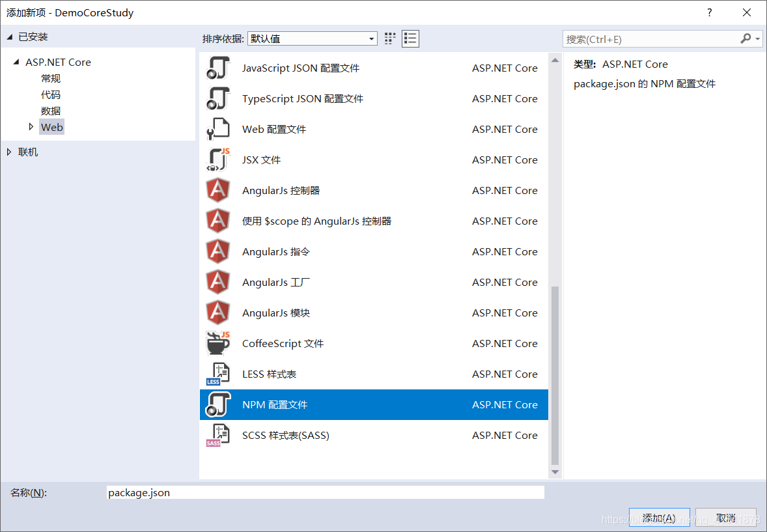Image resolution: width=767 pixels, height=532 pixels.
Task: Click into the 名称 file name field
Action: click(326, 492)
